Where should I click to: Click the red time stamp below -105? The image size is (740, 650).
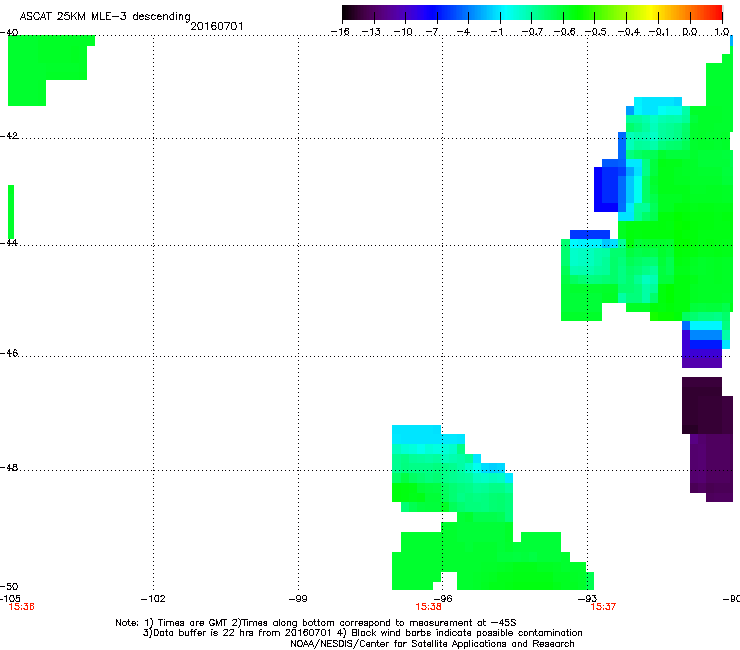(x=21, y=607)
